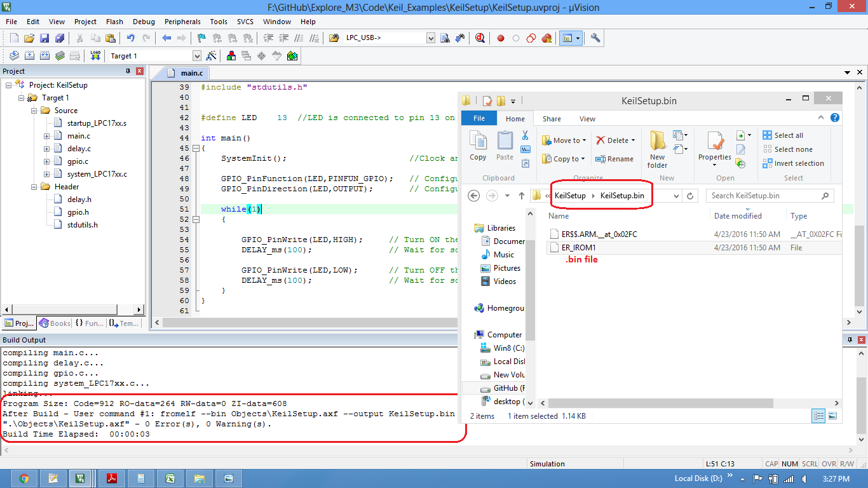
Task: Open the window layout button dropdown arrow
Action: click(578, 38)
